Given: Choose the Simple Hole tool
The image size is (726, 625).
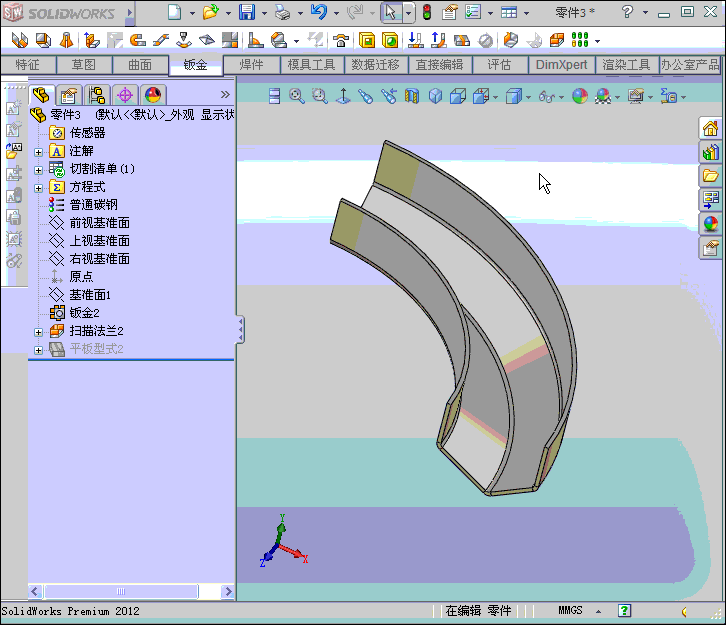Looking at the screenshot, I should [x=390, y=40].
